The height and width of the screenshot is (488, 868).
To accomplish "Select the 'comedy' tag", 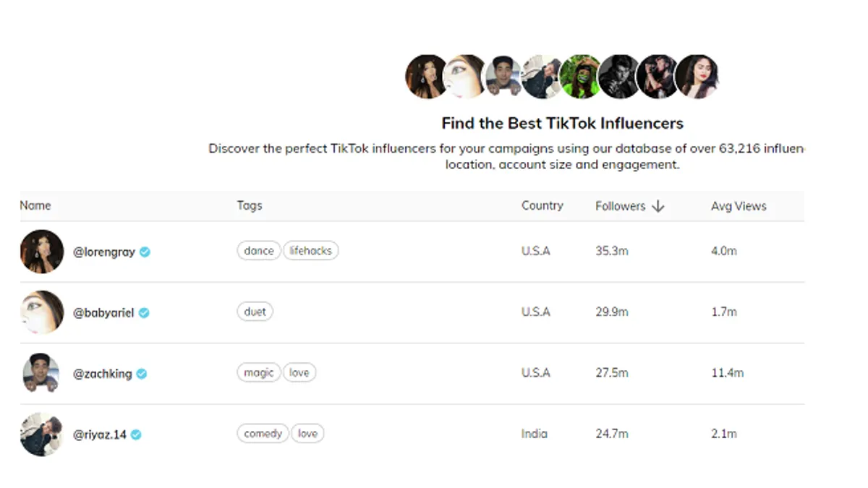I will pyautogui.click(x=263, y=433).
